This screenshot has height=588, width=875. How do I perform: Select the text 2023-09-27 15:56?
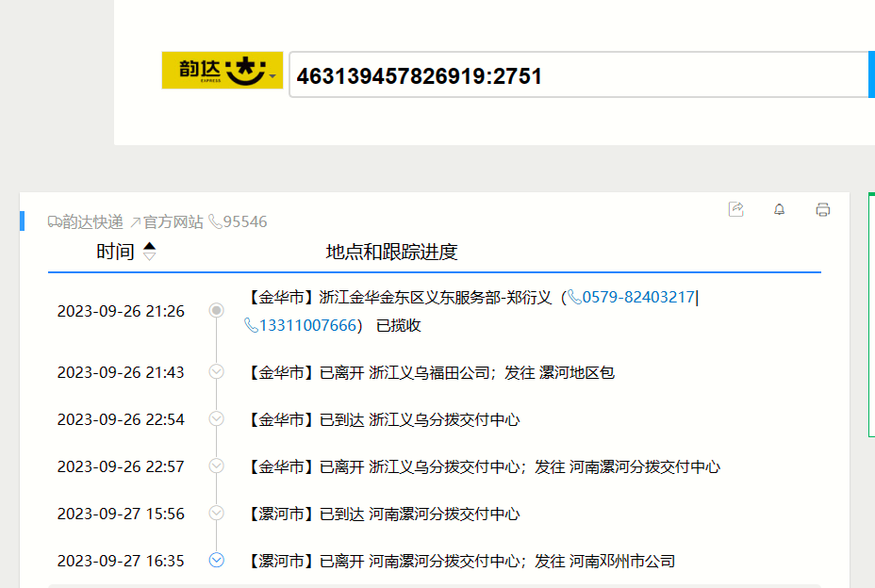[x=121, y=514]
